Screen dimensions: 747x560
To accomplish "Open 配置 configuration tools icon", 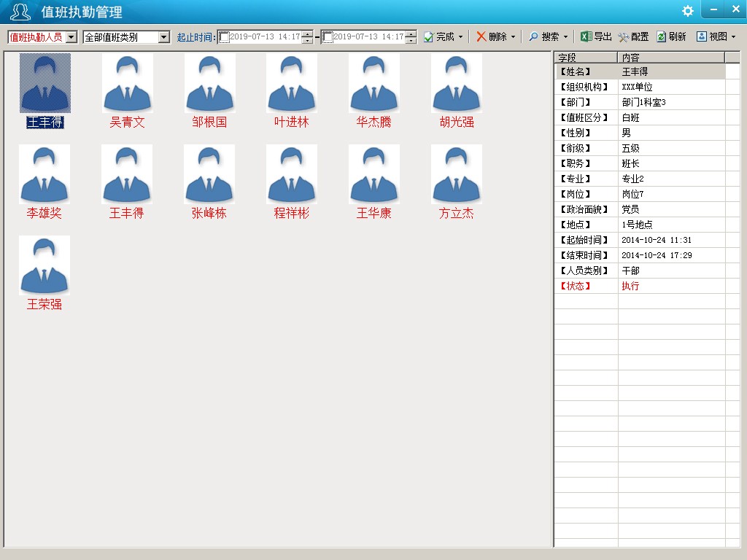I will point(623,36).
